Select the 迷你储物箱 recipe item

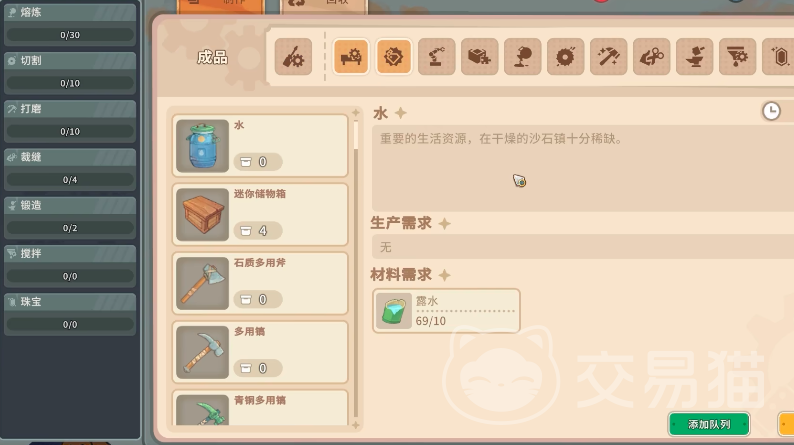coord(260,215)
